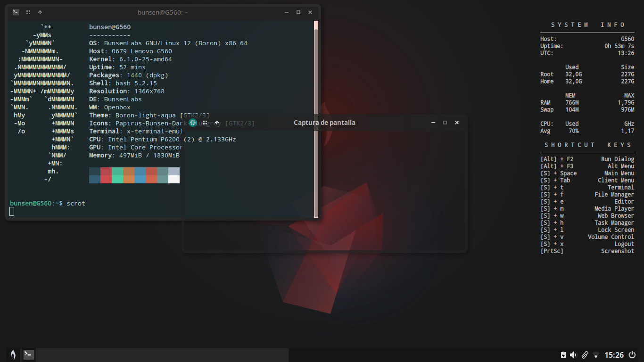This screenshot has width=644, height=362.
Task: Click the Conky "Avg 70%" CPU row
Action: pyautogui.click(x=587, y=131)
